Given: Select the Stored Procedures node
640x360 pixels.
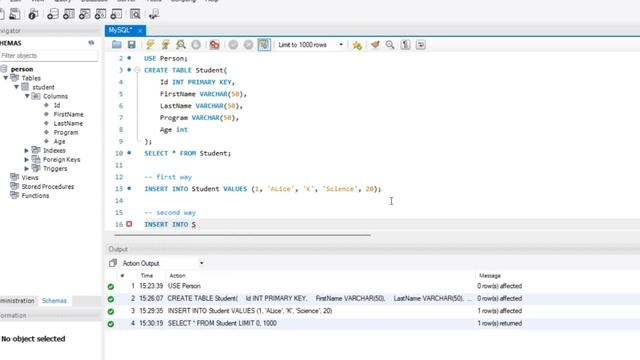Looking at the screenshot, I should [x=48, y=187].
